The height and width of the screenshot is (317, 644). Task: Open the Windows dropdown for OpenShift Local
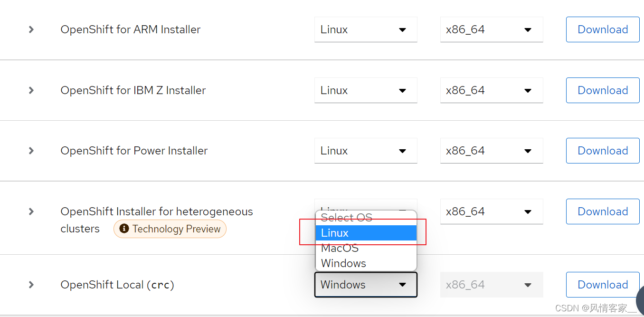tap(366, 284)
